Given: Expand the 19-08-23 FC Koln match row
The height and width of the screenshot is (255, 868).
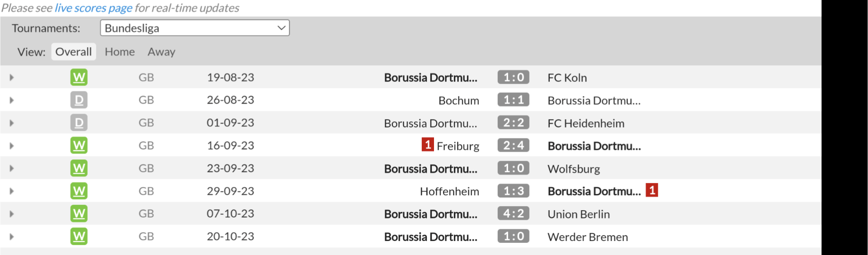Looking at the screenshot, I should (12, 77).
